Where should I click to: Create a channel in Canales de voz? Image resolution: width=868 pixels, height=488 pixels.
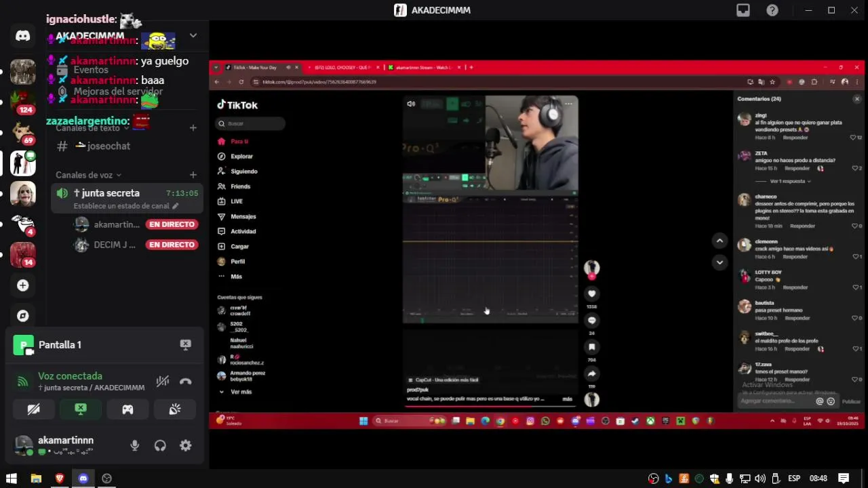(193, 175)
